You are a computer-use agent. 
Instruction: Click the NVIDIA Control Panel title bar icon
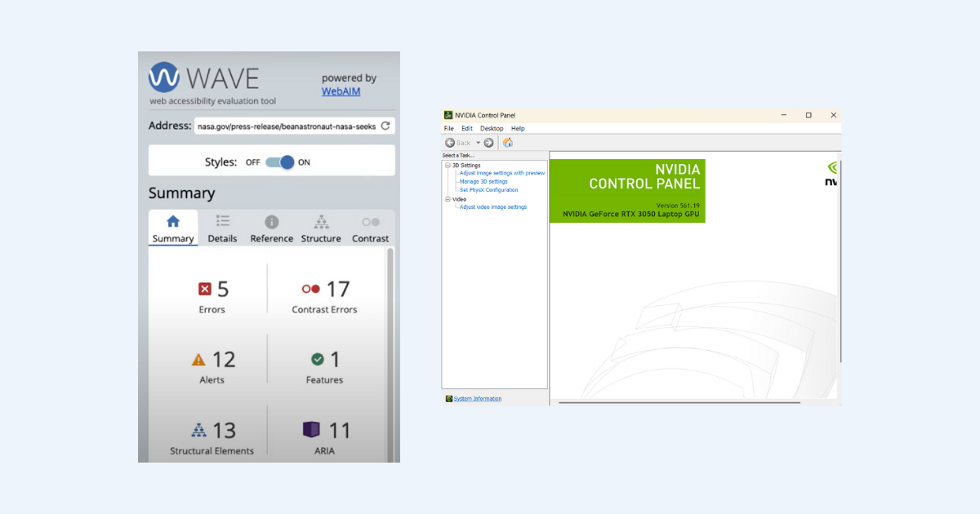(x=448, y=115)
